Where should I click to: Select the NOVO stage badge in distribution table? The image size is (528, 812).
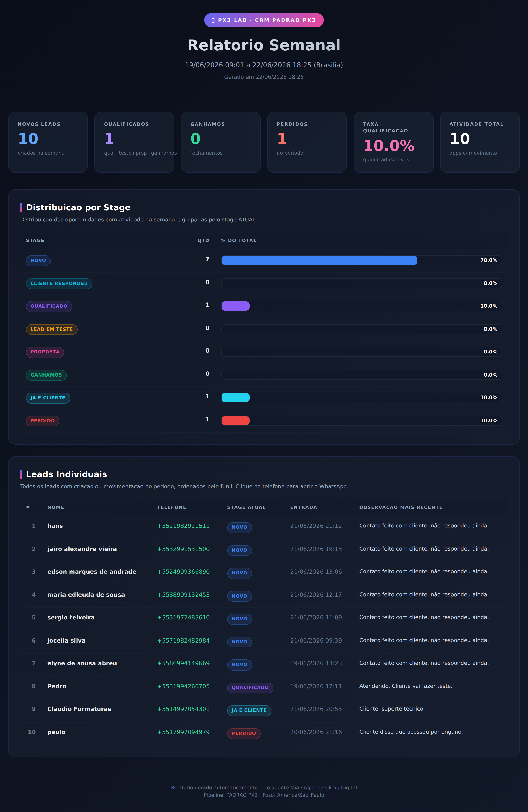(x=38, y=261)
